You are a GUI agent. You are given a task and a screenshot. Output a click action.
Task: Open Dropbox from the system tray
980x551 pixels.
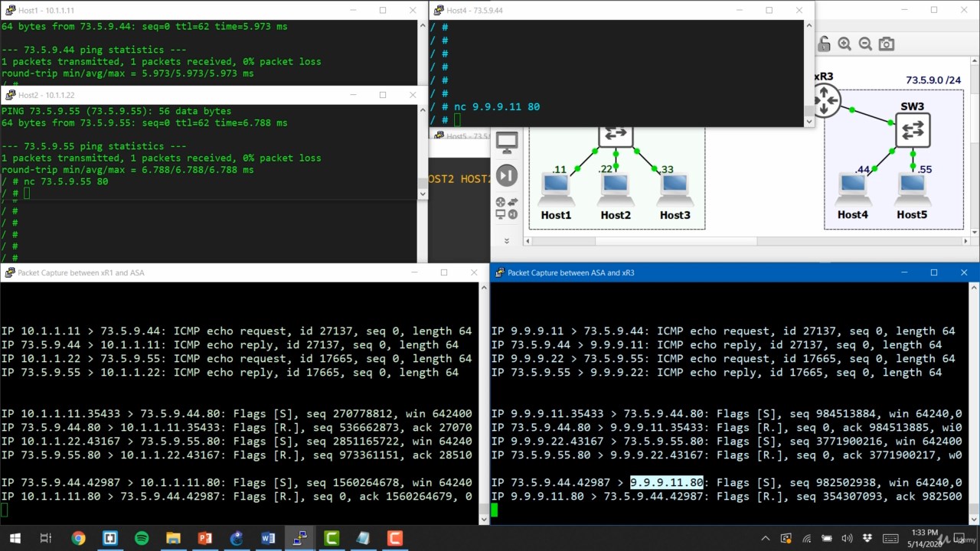click(867, 538)
